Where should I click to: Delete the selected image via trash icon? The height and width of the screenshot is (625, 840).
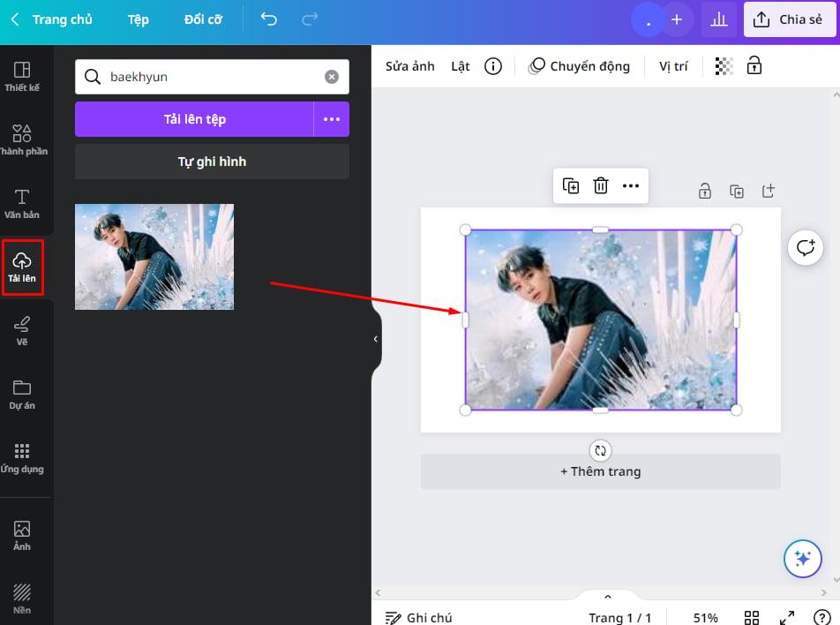[601, 185]
